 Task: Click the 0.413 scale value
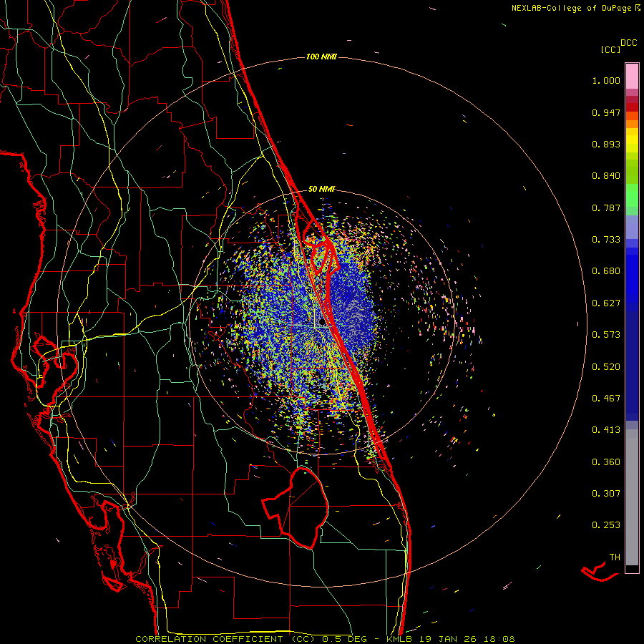[606, 430]
